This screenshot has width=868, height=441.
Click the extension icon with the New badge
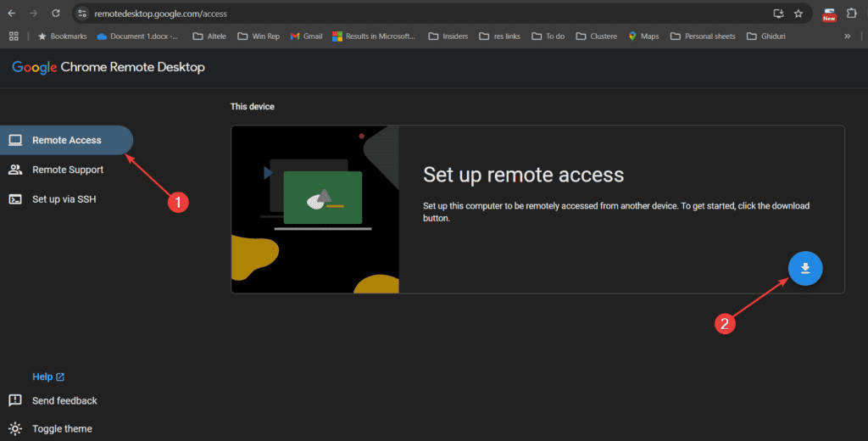point(829,14)
